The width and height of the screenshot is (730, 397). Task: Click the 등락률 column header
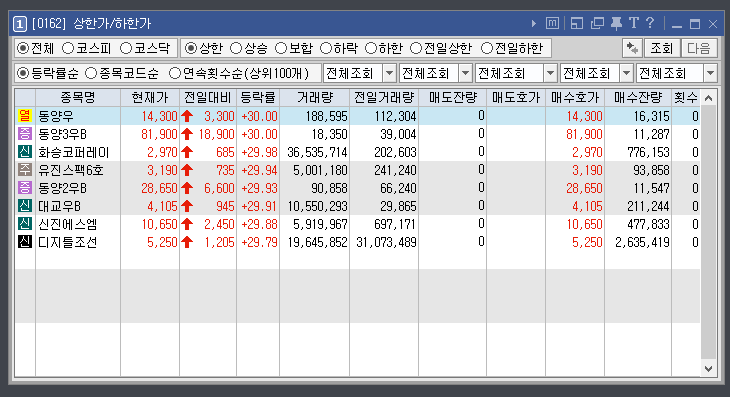point(258,98)
